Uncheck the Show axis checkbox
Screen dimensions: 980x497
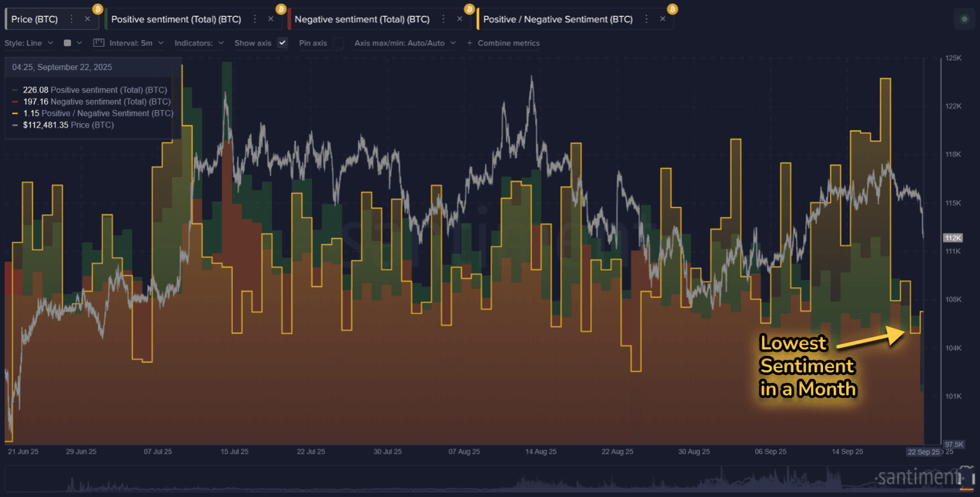pos(283,43)
